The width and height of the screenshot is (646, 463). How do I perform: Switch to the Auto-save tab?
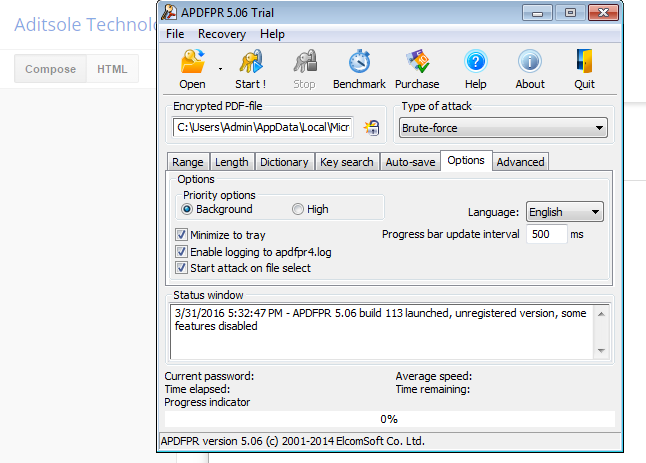[410, 162]
